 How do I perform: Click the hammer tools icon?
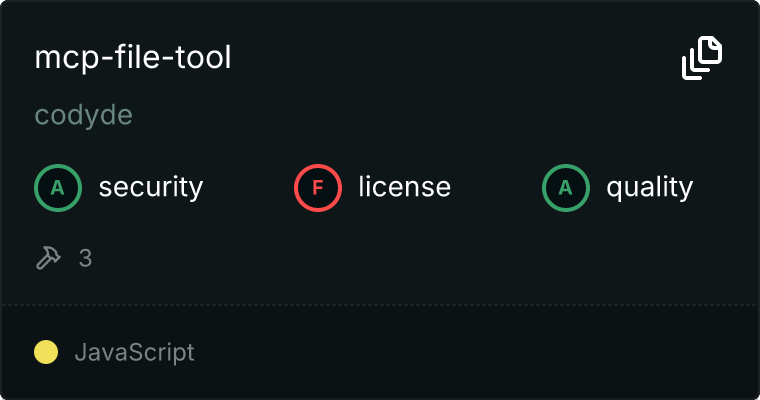click(x=48, y=258)
